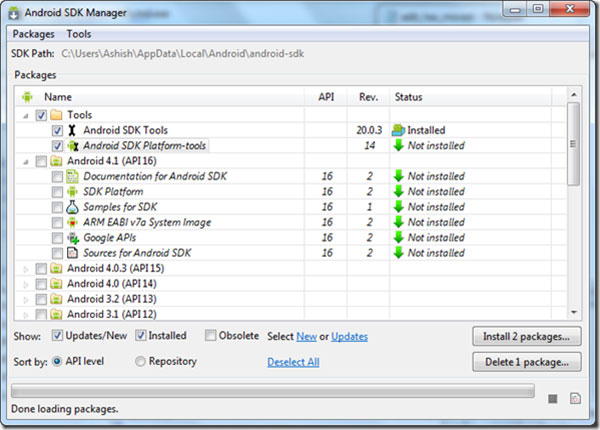The height and width of the screenshot is (430, 600).
Task: Uncheck the Android SDK Tools checkbox
Action: 57,130
